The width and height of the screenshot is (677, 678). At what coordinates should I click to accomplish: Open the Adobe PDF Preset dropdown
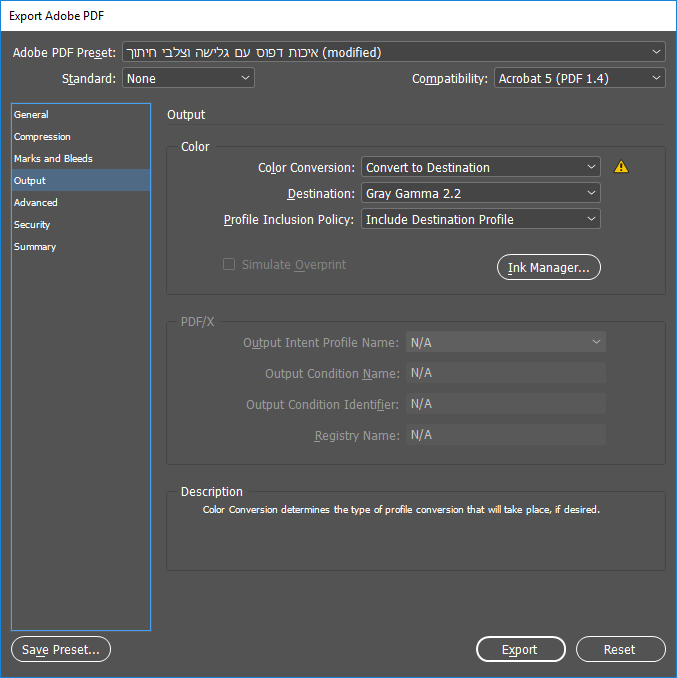coord(393,52)
